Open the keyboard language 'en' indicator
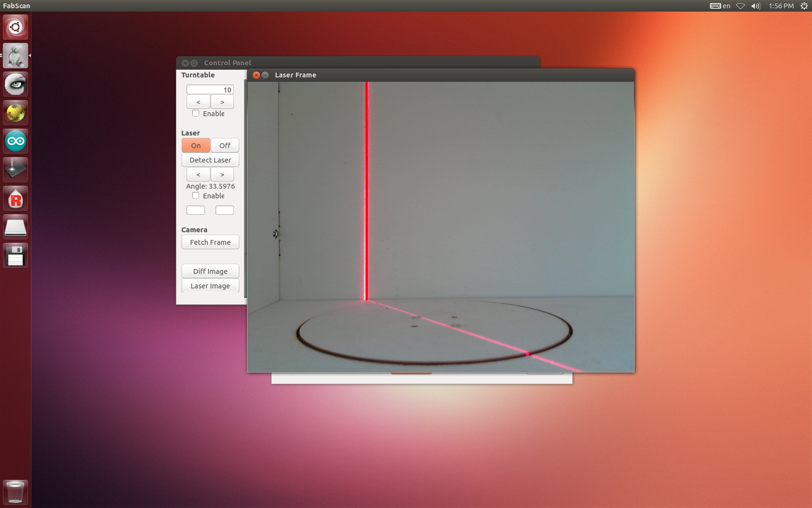This screenshot has height=508, width=812. 720,6
